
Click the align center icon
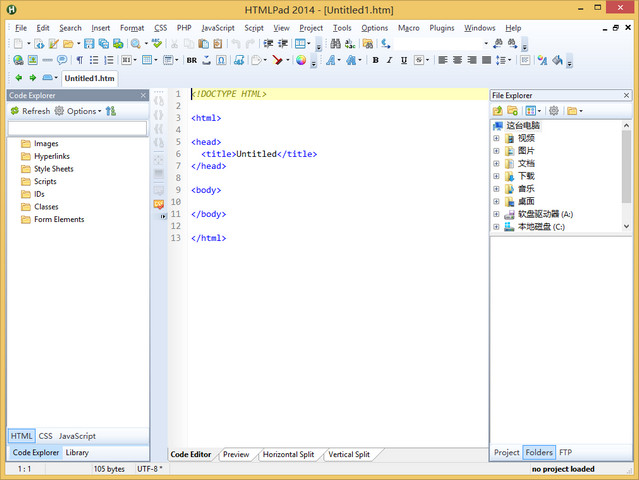coord(457,60)
